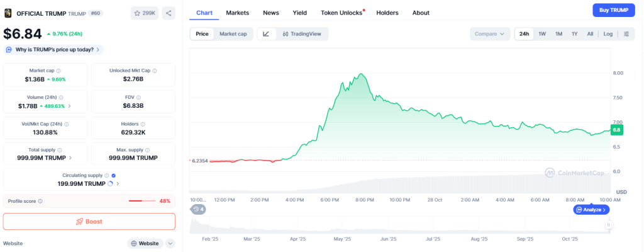This screenshot has width=644, height=252.
Task: Click the Market cap info icon
Action: [59, 71]
